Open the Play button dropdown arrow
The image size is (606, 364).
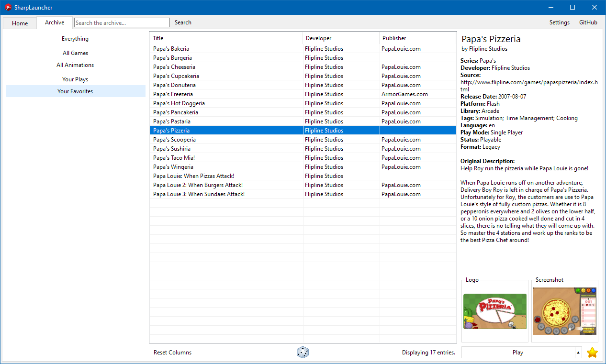click(578, 353)
